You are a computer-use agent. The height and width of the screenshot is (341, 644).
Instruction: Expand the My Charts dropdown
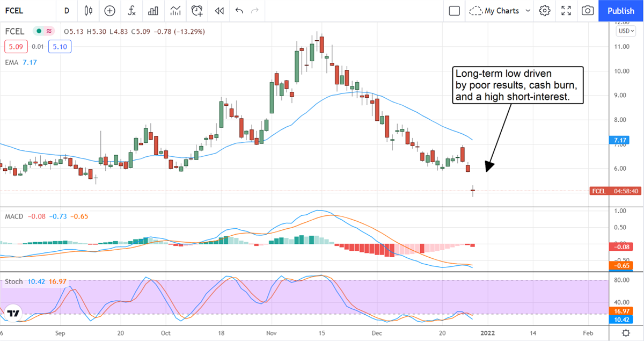pos(500,10)
